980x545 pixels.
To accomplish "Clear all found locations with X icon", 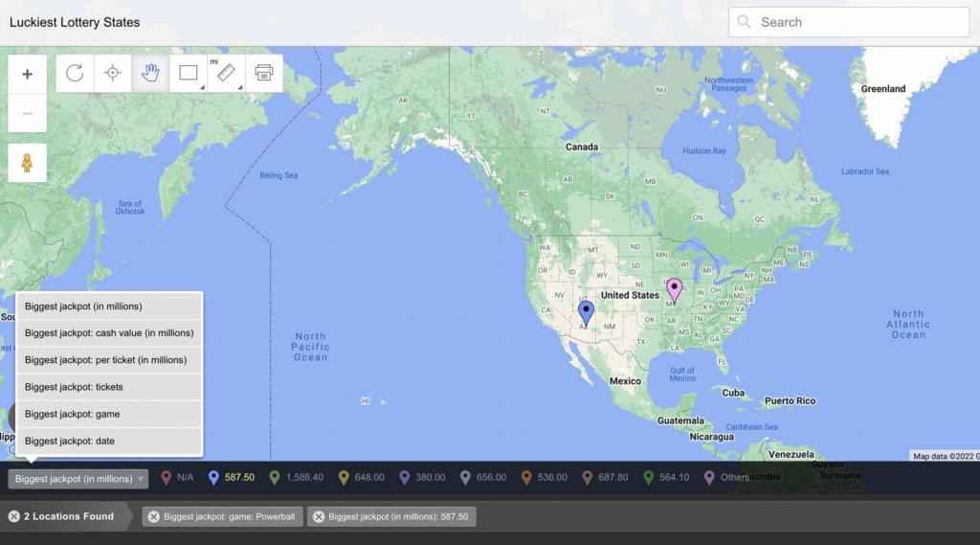I will [13, 516].
